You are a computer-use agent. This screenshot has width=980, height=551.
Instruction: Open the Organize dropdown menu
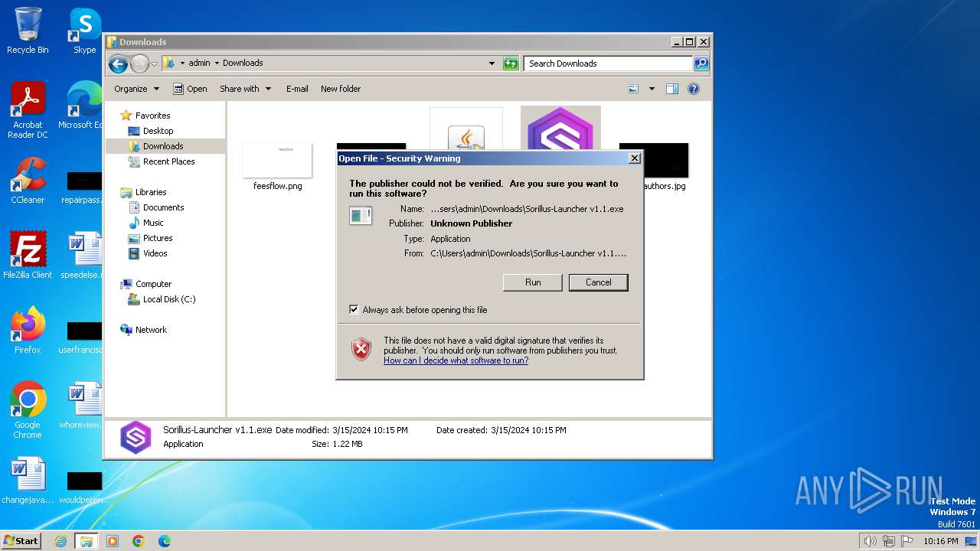coord(137,89)
